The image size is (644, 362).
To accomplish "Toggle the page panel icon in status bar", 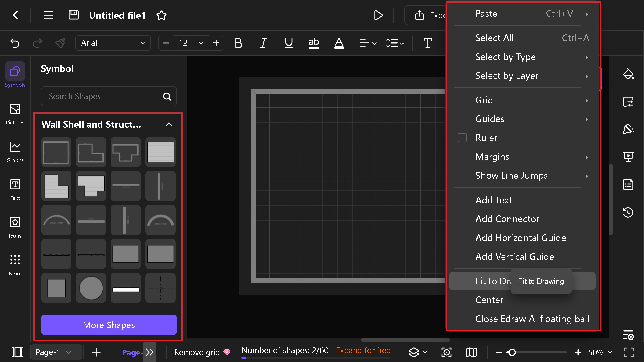I will click(18, 352).
